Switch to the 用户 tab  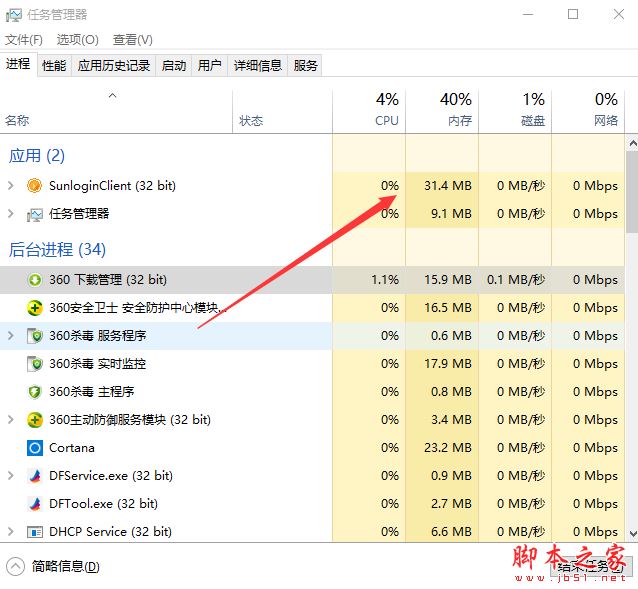pos(210,65)
